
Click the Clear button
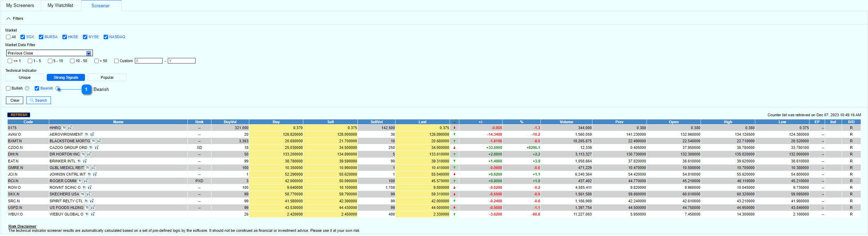15,100
